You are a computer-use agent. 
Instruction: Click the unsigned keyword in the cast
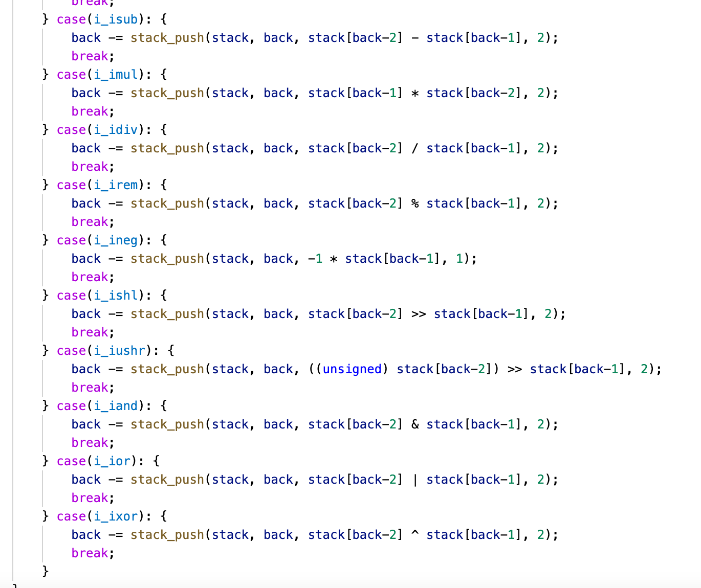tap(352, 369)
